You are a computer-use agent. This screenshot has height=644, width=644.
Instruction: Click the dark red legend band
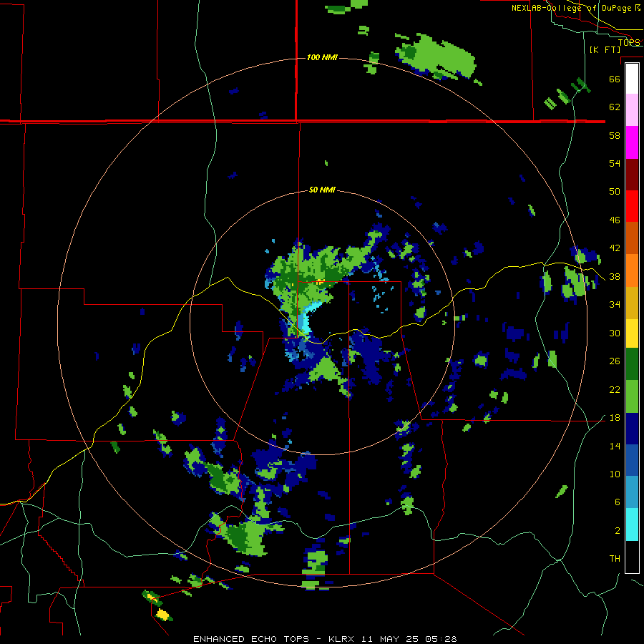632,175
